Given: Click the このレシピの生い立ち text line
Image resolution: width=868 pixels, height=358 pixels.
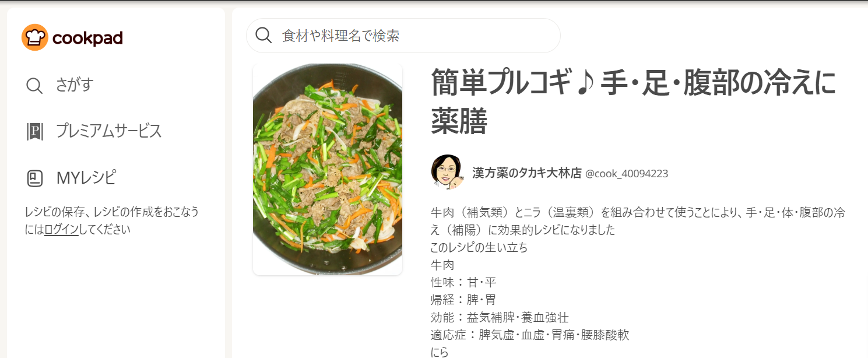Looking at the screenshot, I should click(479, 247).
